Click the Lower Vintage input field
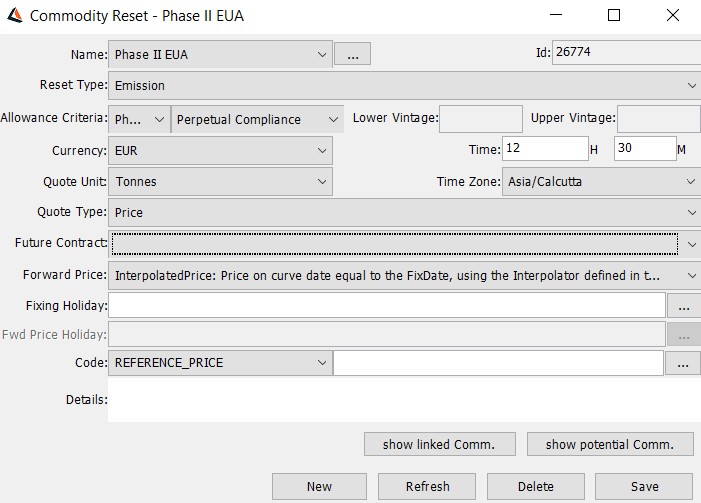701x503 pixels. [x=481, y=119]
